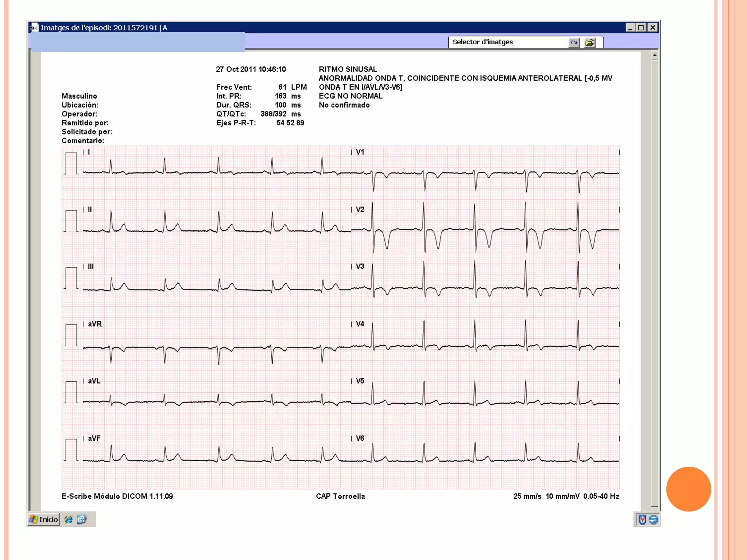Click the title text 'Imatges de l'episodi: 2011572191'
Image resolution: width=747 pixels, height=560 pixels.
tap(99, 28)
